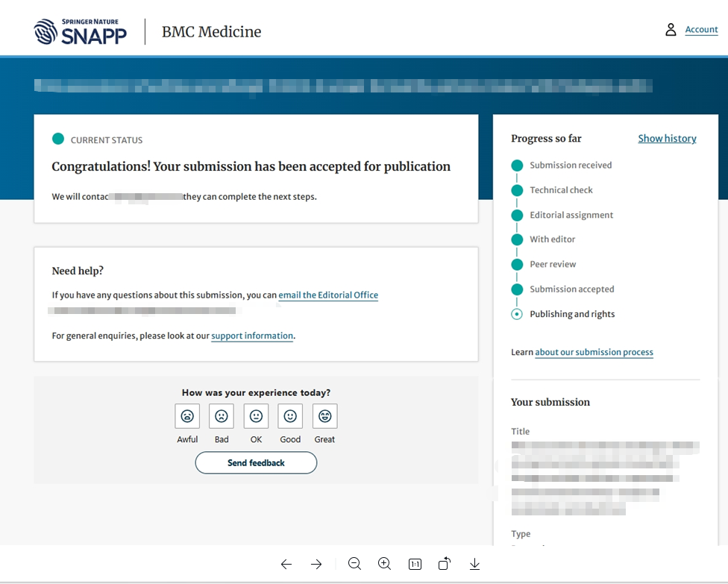The height and width of the screenshot is (584, 728).
Task: Follow the support information link
Action: click(252, 336)
